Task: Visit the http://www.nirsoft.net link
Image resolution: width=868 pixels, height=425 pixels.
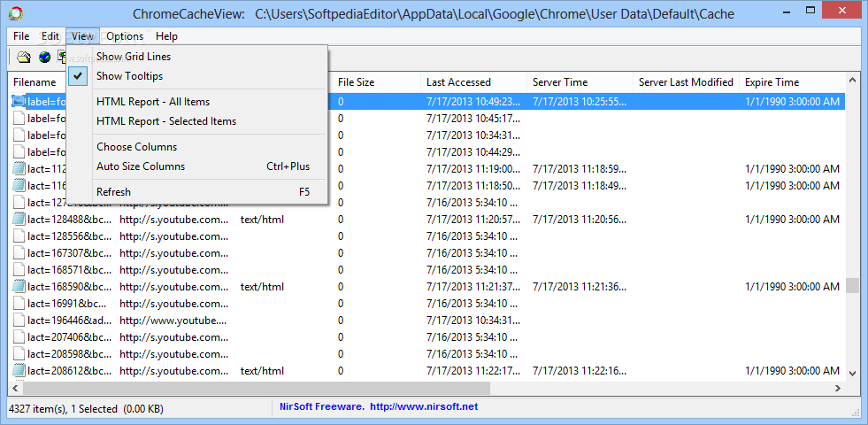Action: (424, 407)
